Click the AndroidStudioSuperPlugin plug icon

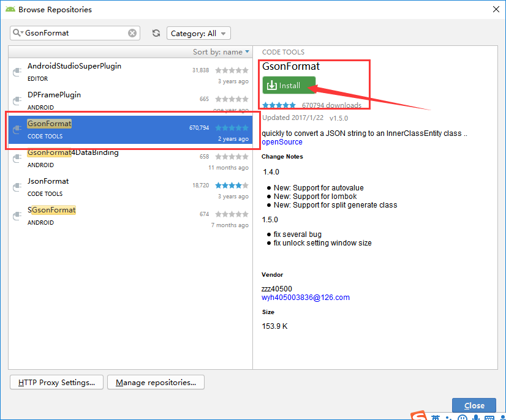[17, 72]
